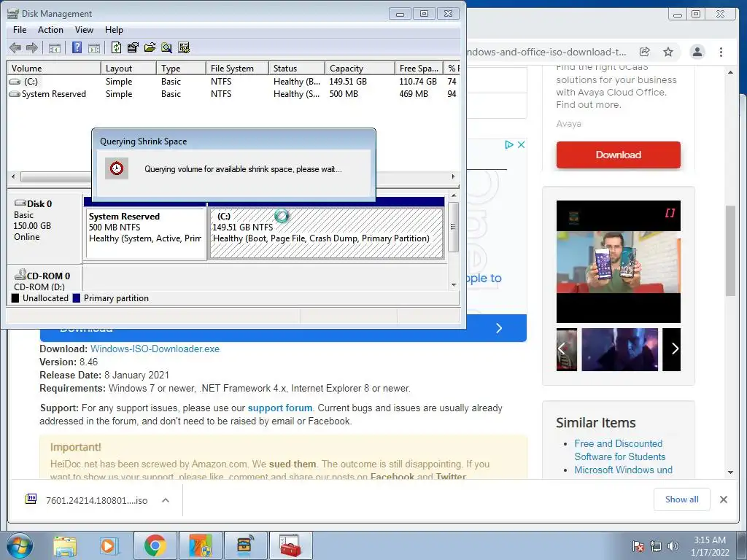The image size is (747, 560).
Task: Click the Action Center flag tray icon
Action: (638, 546)
